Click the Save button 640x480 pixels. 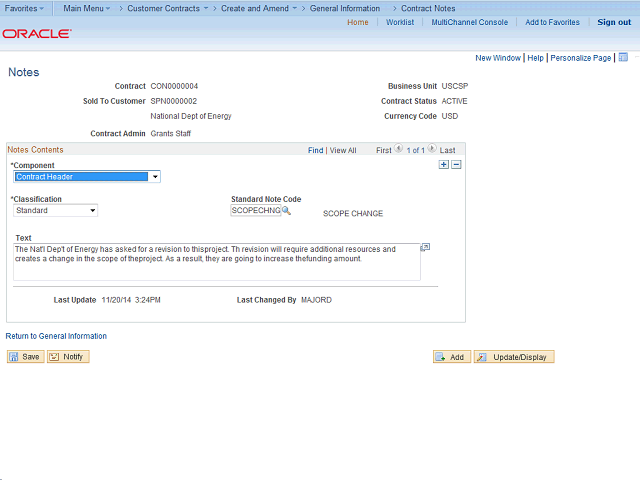(25, 357)
